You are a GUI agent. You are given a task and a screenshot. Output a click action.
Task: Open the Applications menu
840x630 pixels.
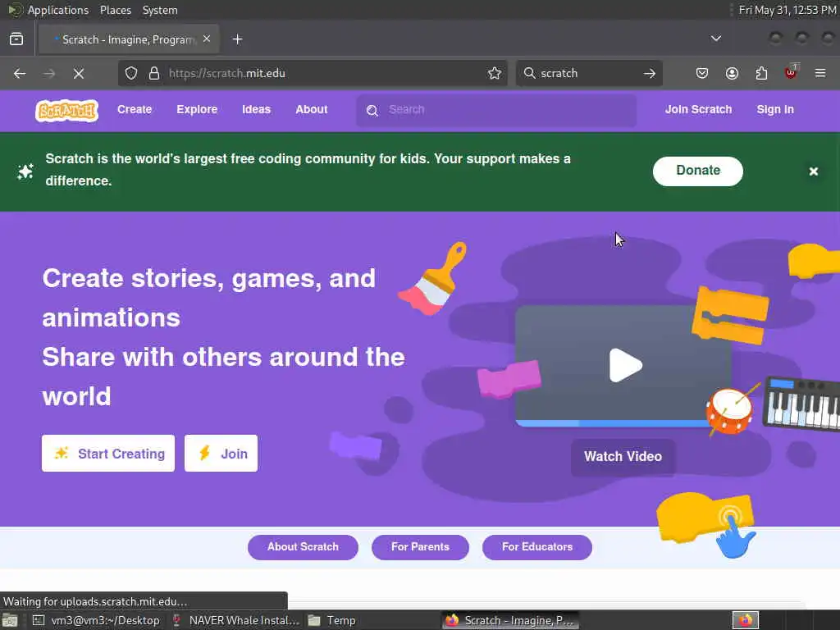(58, 10)
